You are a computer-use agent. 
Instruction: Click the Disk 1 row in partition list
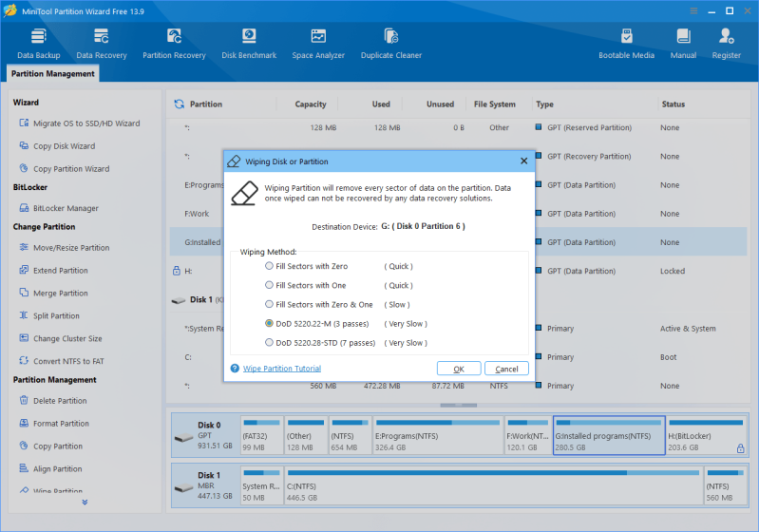pyautogui.click(x=458, y=299)
